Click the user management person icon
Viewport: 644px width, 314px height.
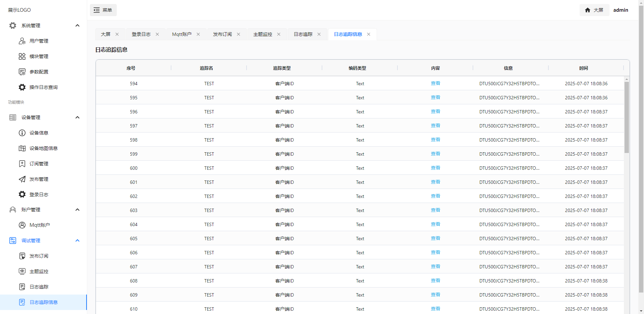pyautogui.click(x=22, y=41)
